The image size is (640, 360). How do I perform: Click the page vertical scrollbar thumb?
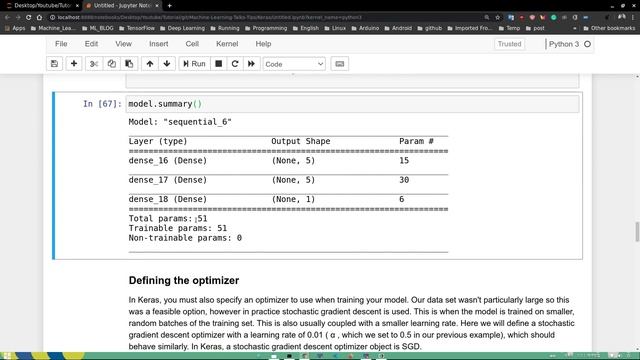[637, 232]
